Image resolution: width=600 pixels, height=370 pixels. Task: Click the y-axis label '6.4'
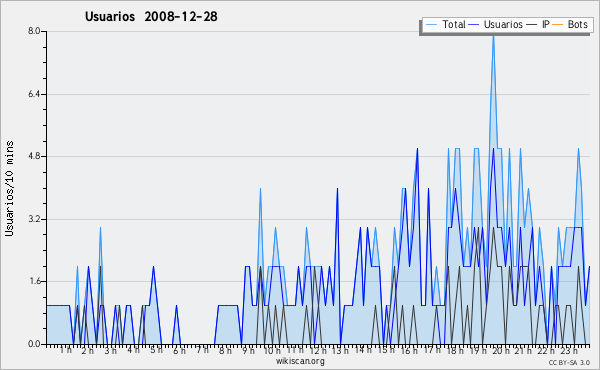(x=34, y=94)
